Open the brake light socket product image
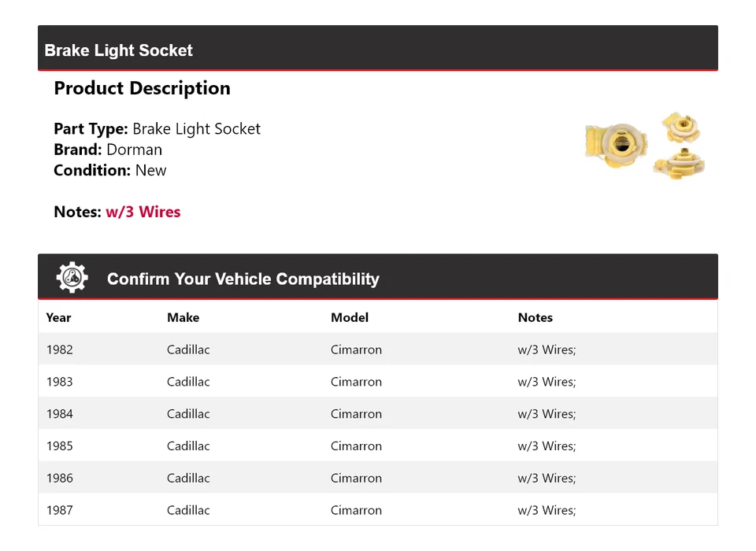 coord(644,146)
